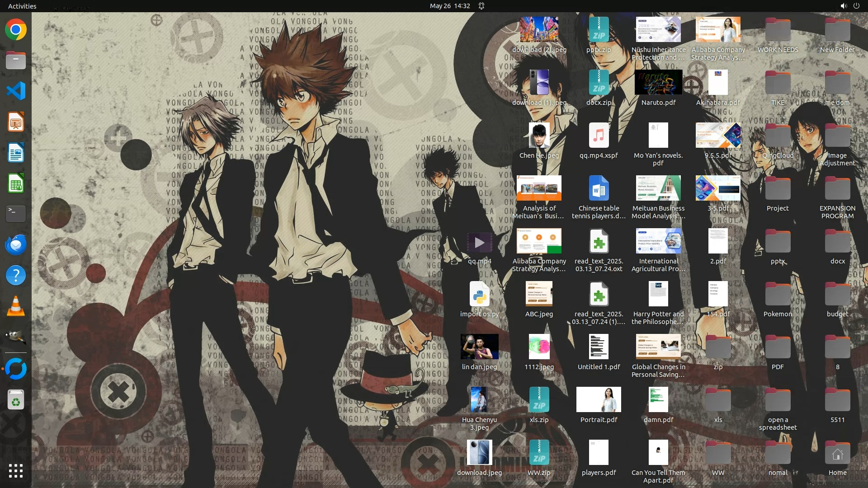Screen dimensions: 868x488
Task: Open the date and time menu
Action: point(450,6)
